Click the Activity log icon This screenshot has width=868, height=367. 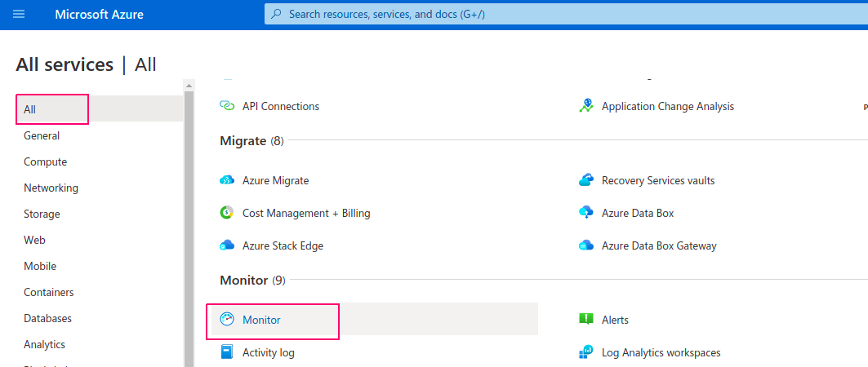click(x=227, y=352)
